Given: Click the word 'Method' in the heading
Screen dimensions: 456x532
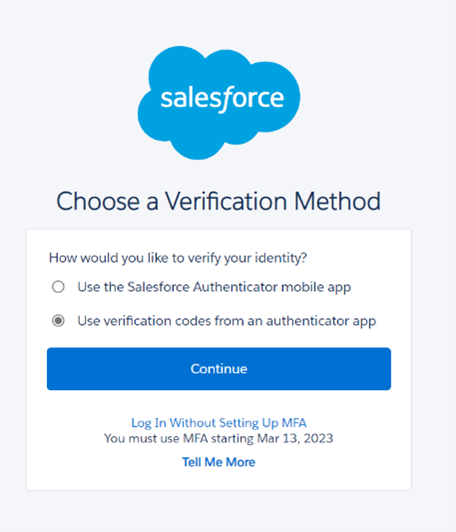Looking at the screenshot, I should click(337, 202).
